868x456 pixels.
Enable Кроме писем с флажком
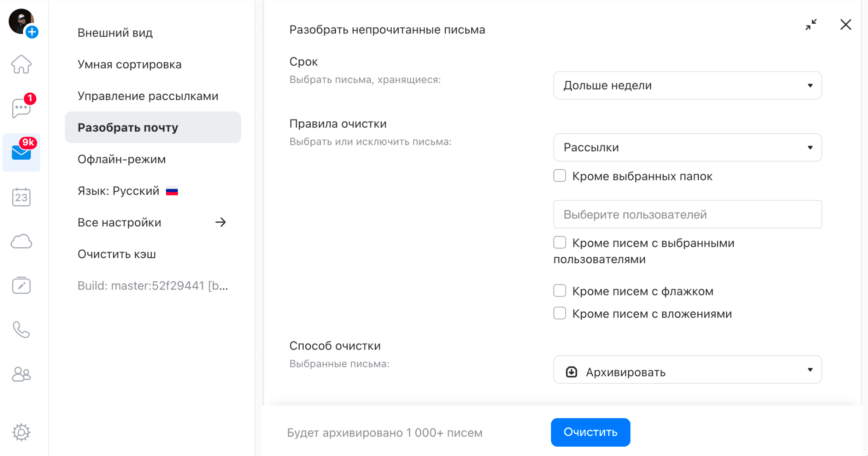pos(559,291)
